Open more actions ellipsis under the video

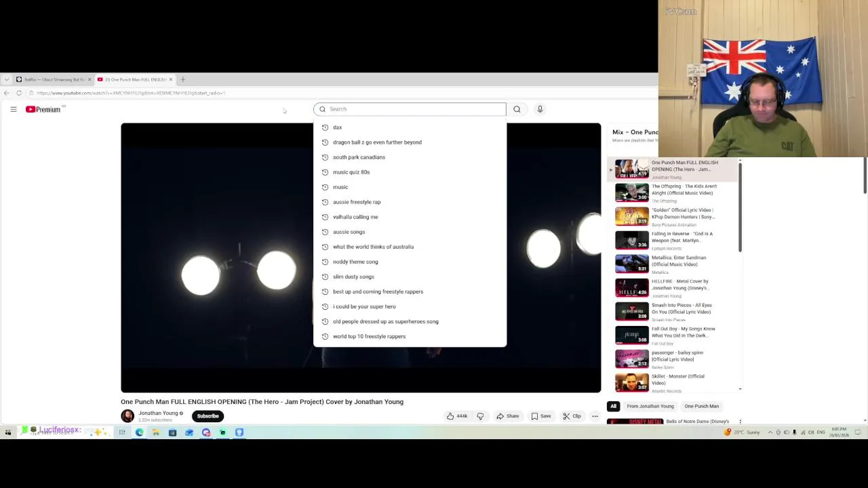point(595,416)
